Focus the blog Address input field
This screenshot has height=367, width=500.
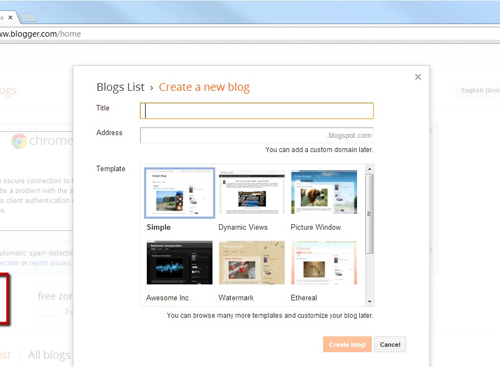[257, 135]
